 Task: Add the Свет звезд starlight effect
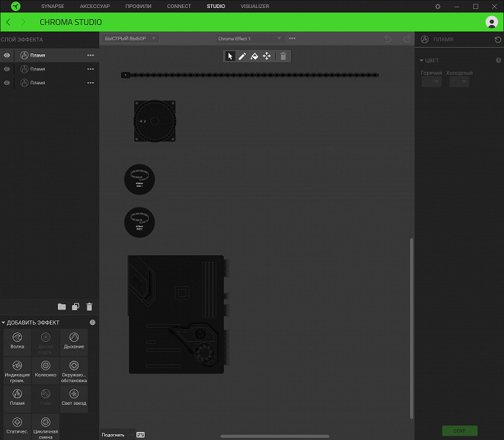tap(74, 397)
